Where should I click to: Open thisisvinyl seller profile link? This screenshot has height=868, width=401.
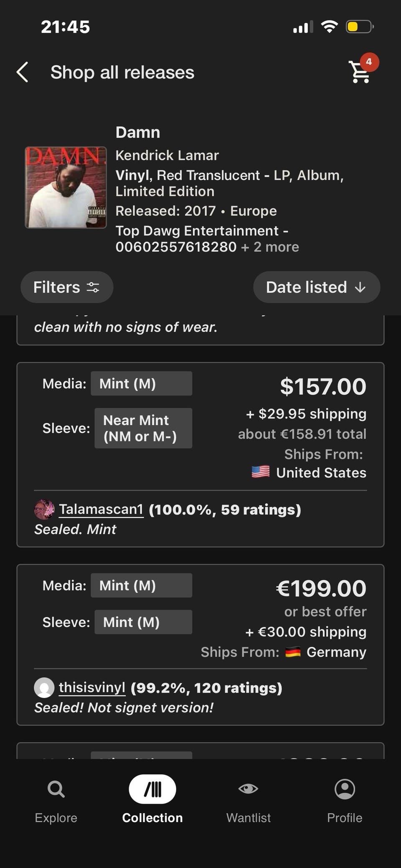click(92, 688)
